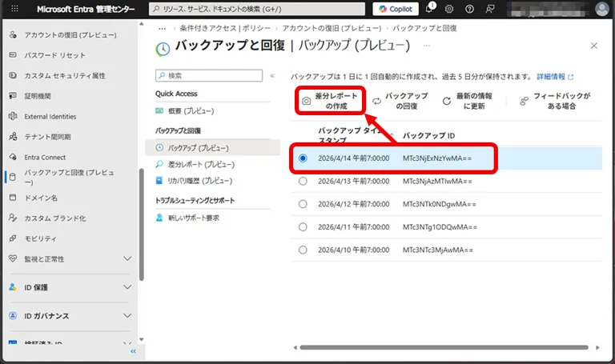Open パスワード リセット in sidebar
This screenshot has height=364, width=615.
click(54, 55)
